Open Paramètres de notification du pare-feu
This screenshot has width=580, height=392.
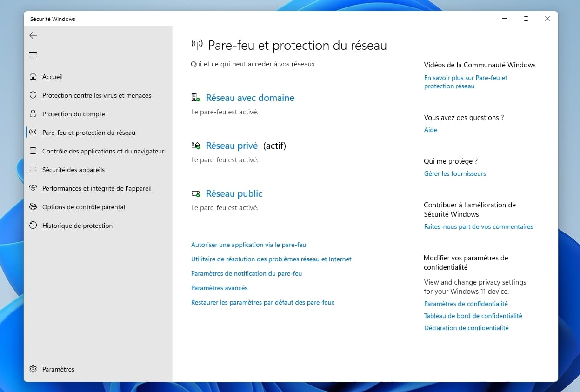point(247,273)
